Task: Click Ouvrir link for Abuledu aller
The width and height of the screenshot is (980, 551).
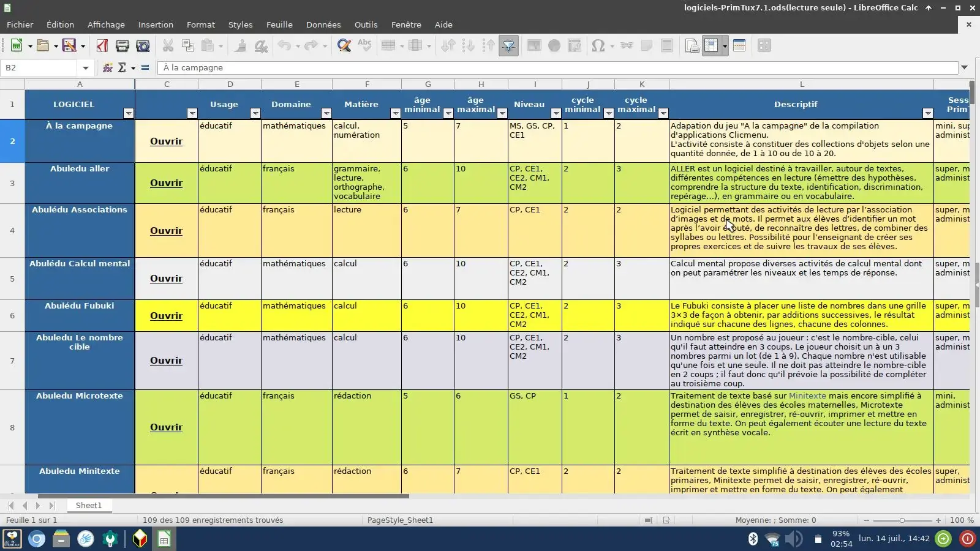Action: pos(167,183)
